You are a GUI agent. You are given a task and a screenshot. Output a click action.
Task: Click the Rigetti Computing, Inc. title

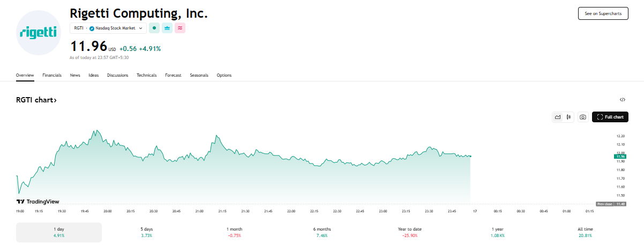point(139,13)
